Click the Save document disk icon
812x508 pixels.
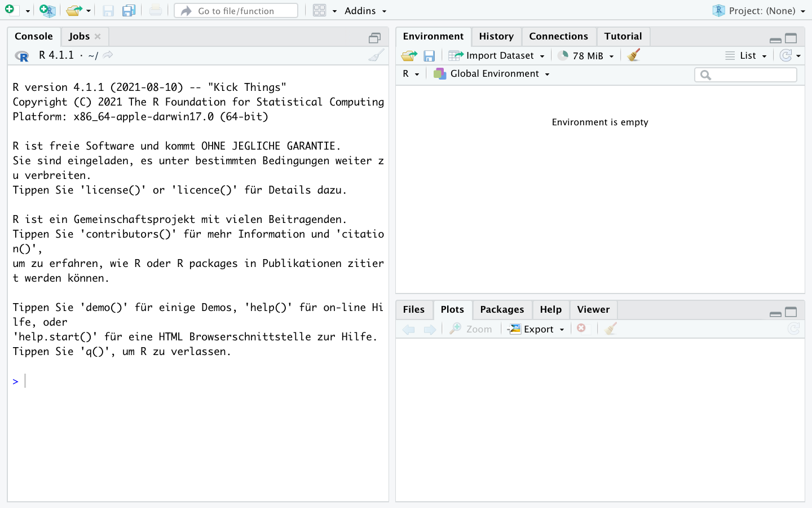(108, 11)
